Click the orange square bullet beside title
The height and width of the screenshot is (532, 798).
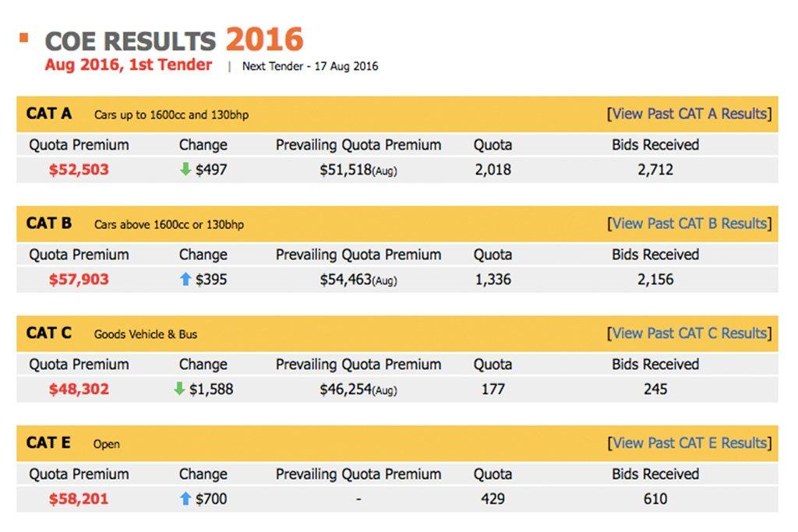tap(24, 37)
